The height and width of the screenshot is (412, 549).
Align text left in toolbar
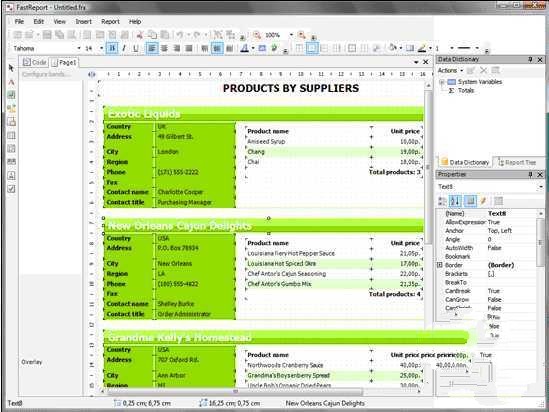[152, 48]
